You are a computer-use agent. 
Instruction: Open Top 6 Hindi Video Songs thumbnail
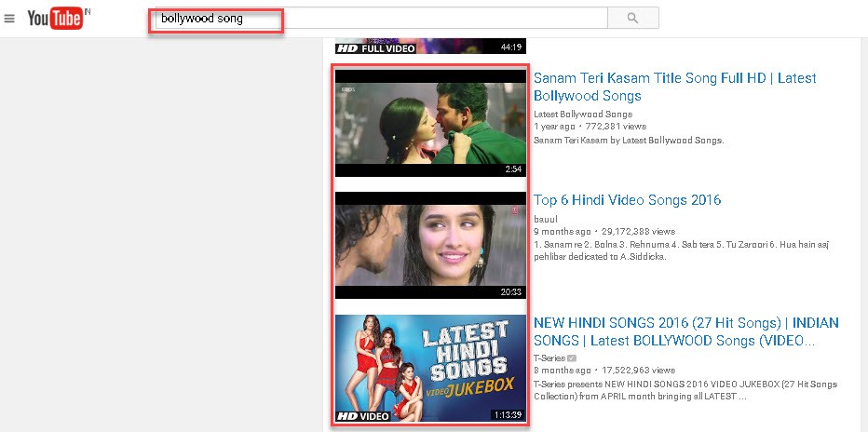430,246
